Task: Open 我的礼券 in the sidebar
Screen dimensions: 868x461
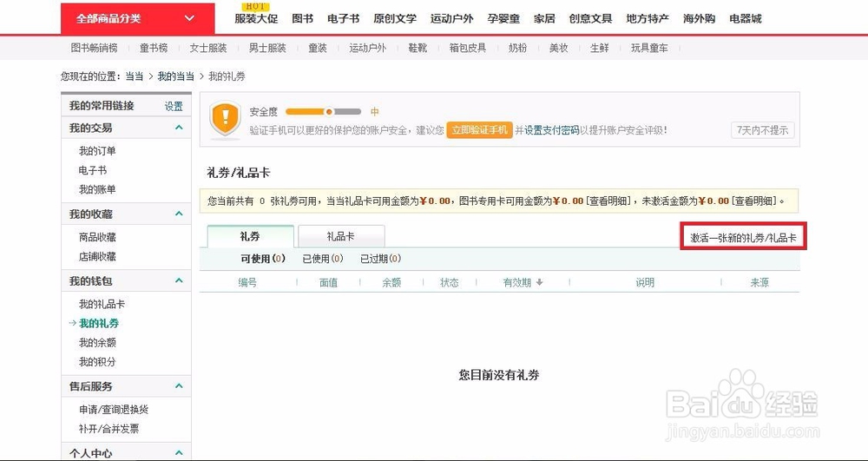Action: pyautogui.click(x=99, y=323)
